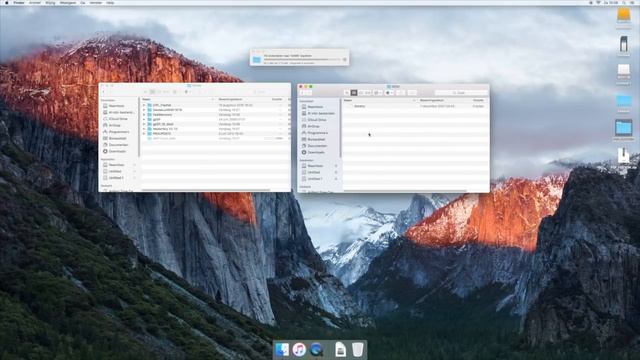The height and width of the screenshot is (360, 640).
Task: Expand folder modified 18 augustus in left window
Action: coord(144,105)
